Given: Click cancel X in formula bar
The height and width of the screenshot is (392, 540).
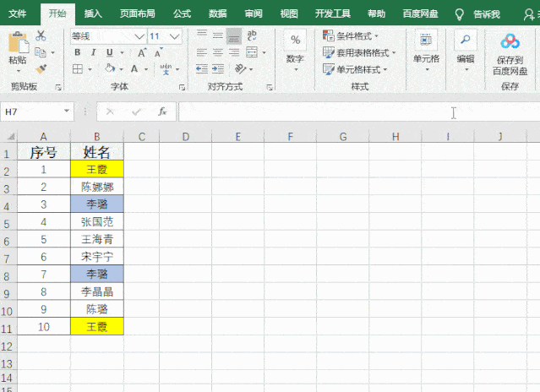Looking at the screenshot, I should [110, 112].
